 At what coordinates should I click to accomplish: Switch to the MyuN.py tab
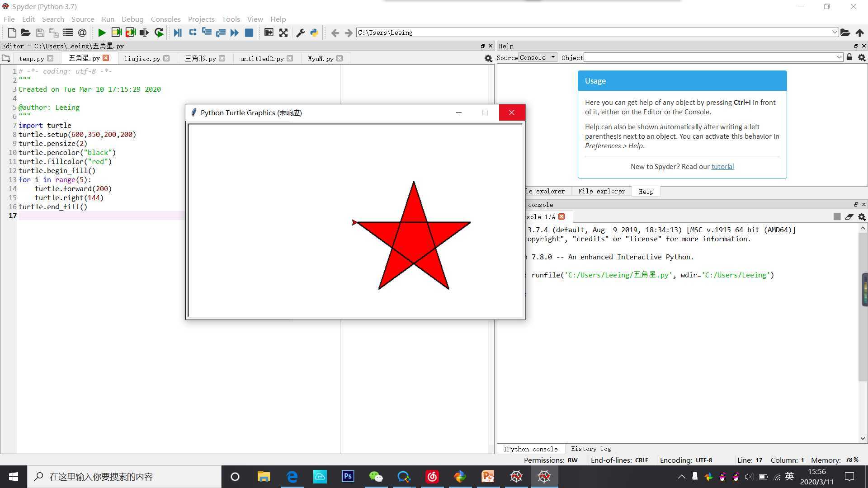click(321, 59)
